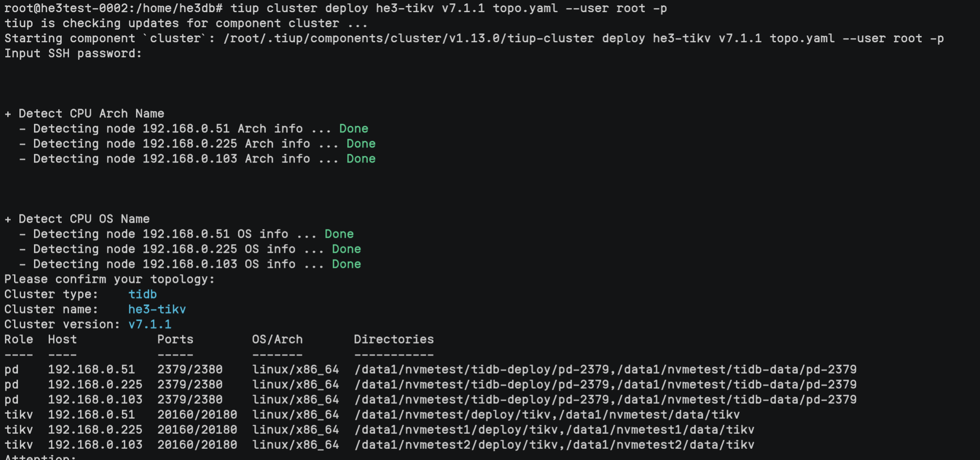This screenshot has height=460, width=980.
Task: Click the cluster version value 'v7.1.1'
Action: click(x=150, y=324)
